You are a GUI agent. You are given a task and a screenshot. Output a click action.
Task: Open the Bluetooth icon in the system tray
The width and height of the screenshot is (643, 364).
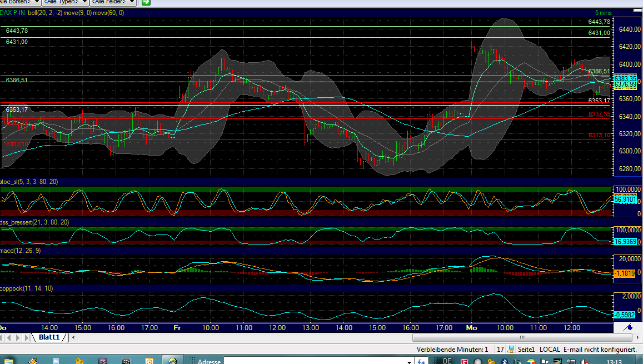click(504, 361)
